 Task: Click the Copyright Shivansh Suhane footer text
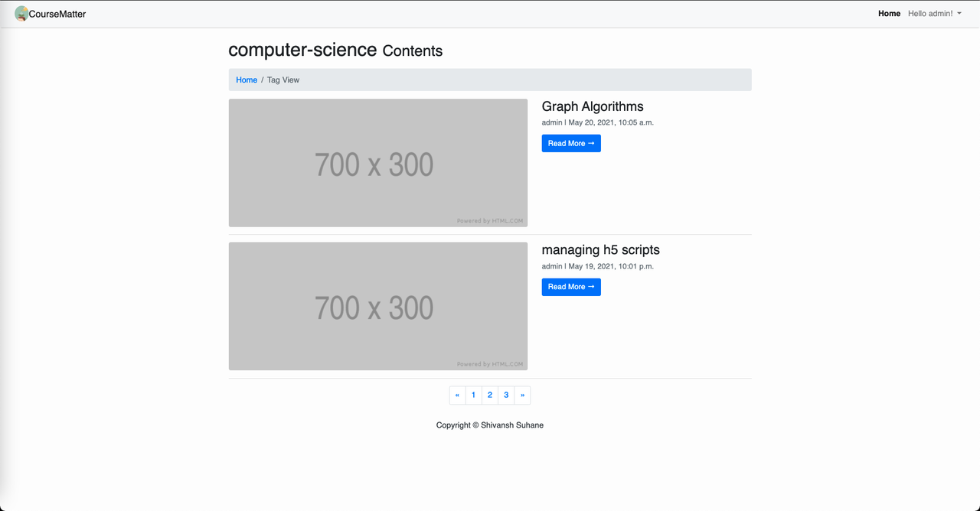(x=490, y=425)
